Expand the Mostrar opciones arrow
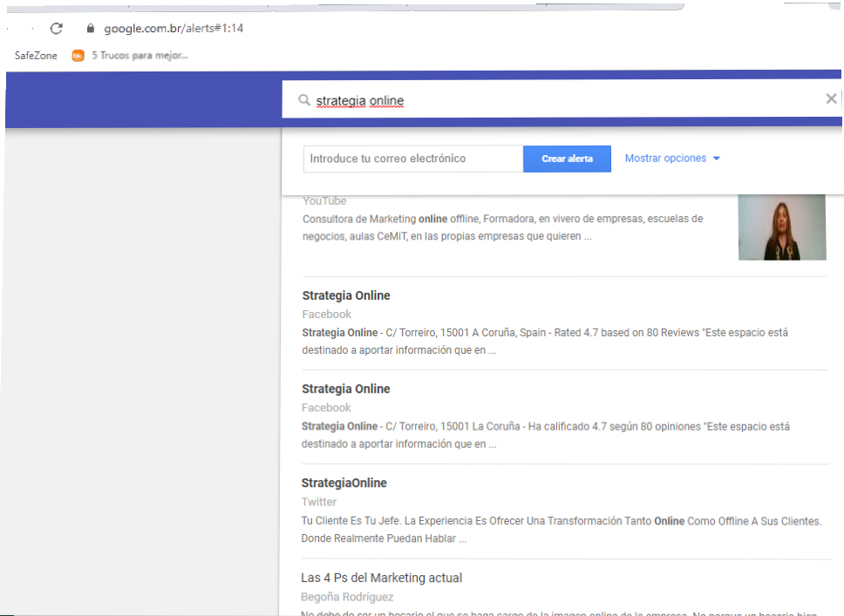 pyautogui.click(x=717, y=159)
